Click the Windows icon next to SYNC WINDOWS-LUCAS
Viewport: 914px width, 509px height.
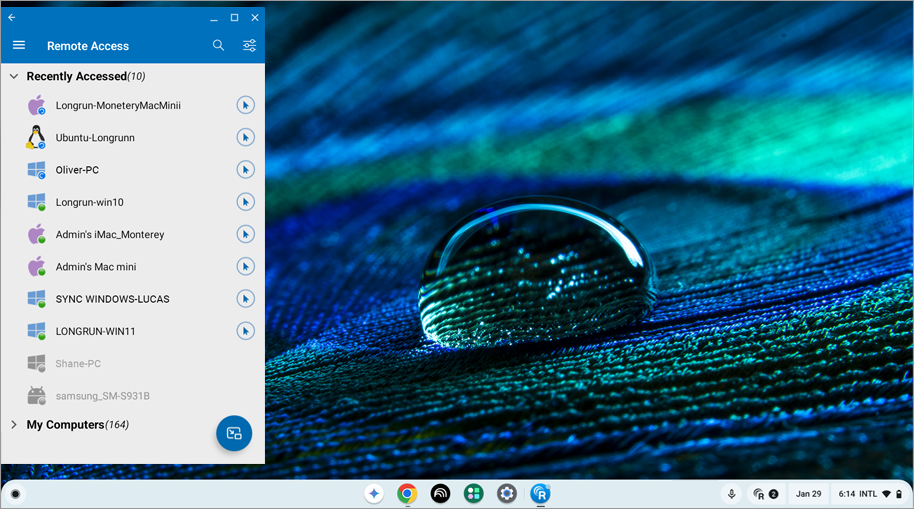[x=36, y=299]
